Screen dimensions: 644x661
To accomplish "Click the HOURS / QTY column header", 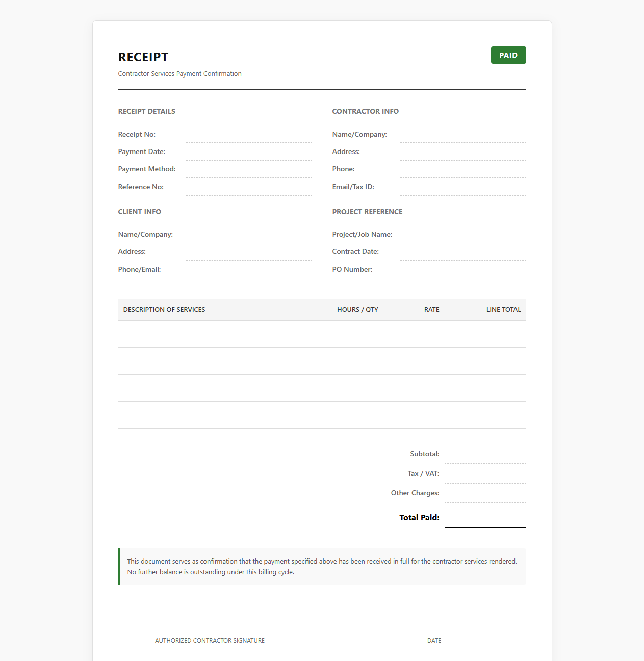I will coord(358,310).
